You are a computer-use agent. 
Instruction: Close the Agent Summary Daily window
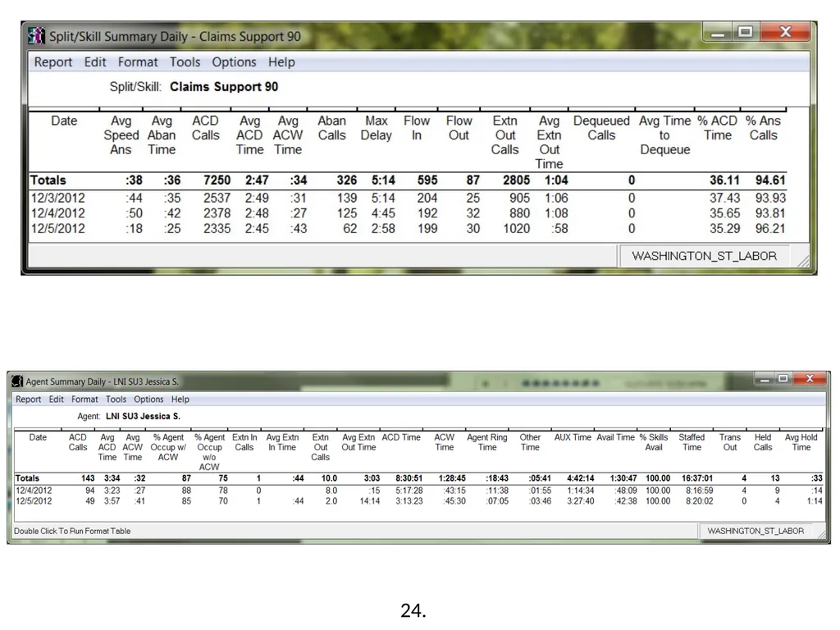tap(810, 379)
